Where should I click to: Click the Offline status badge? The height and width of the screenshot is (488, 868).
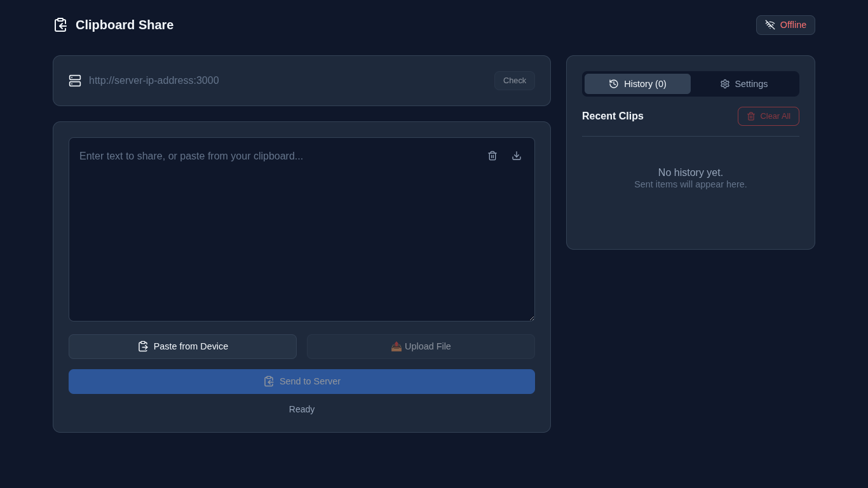[785, 25]
